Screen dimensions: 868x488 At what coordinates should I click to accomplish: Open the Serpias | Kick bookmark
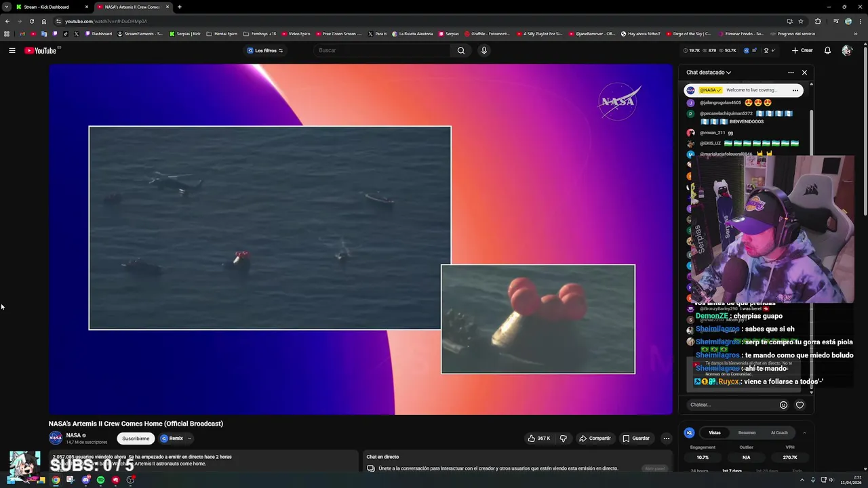point(185,34)
